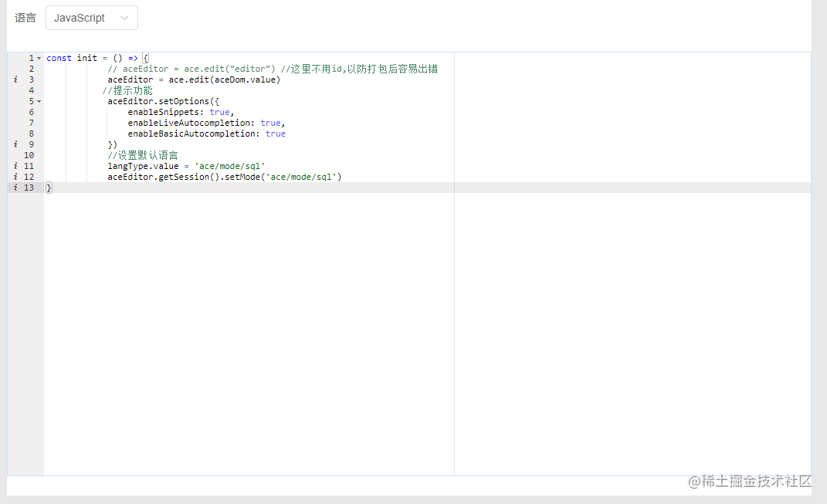Click the info icon next to line 12
827x504 pixels.
coord(15,176)
